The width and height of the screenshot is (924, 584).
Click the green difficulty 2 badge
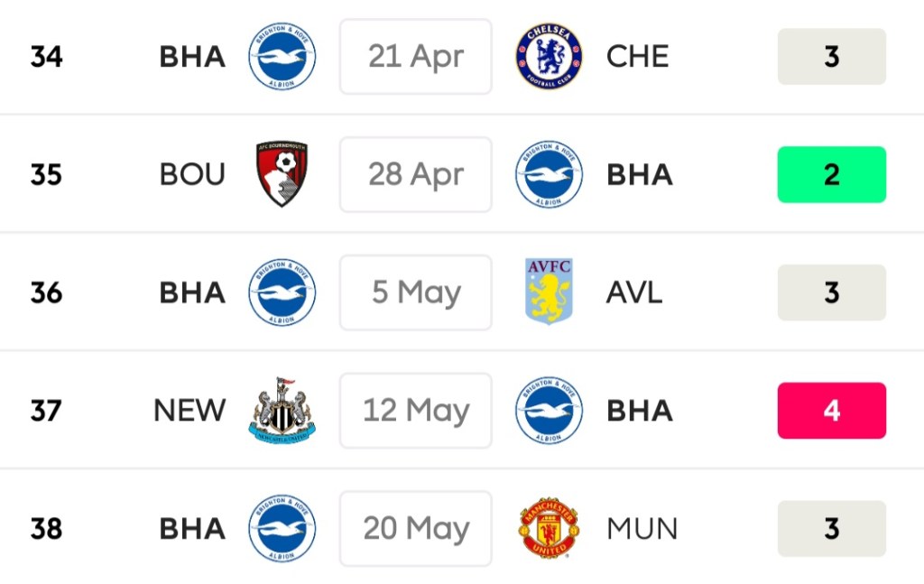pyautogui.click(x=831, y=174)
